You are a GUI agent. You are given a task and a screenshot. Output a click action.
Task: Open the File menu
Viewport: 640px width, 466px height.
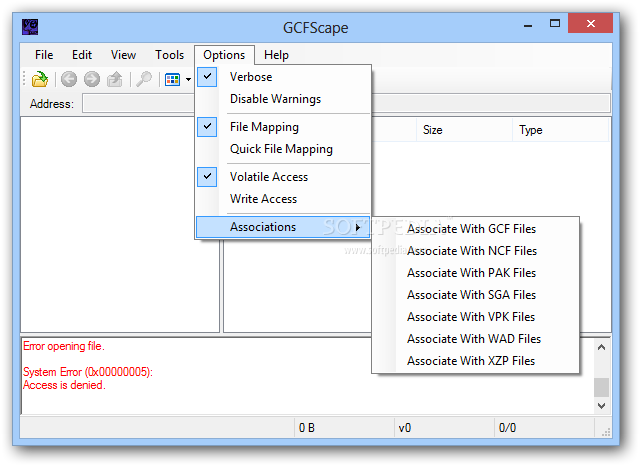[x=44, y=55]
